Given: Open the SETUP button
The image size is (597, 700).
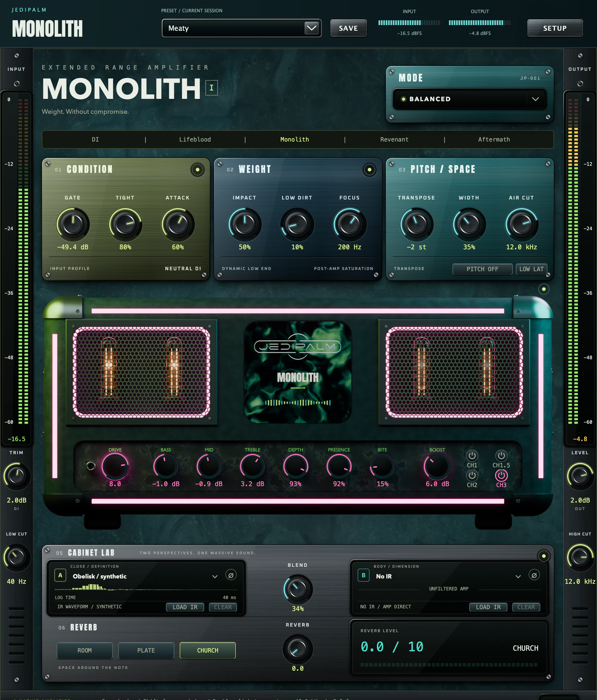Looking at the screenshot, I should [555, 28].
